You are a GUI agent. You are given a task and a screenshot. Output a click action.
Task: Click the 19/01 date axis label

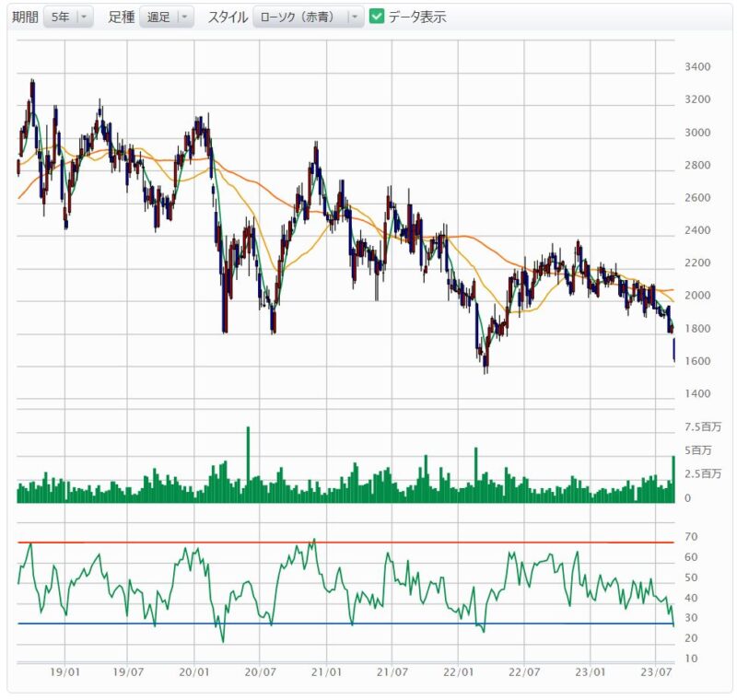point(64,672)
